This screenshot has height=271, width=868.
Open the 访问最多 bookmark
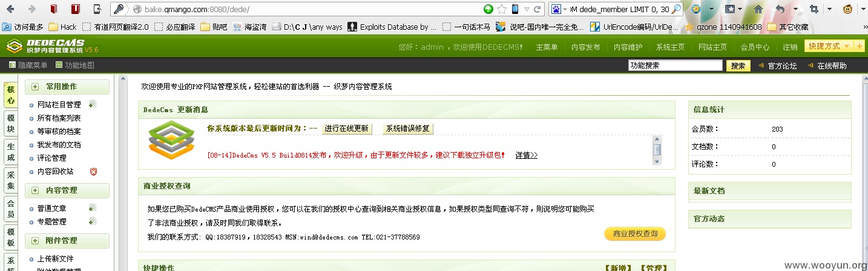pyautogui.click(x=23, y=27)
